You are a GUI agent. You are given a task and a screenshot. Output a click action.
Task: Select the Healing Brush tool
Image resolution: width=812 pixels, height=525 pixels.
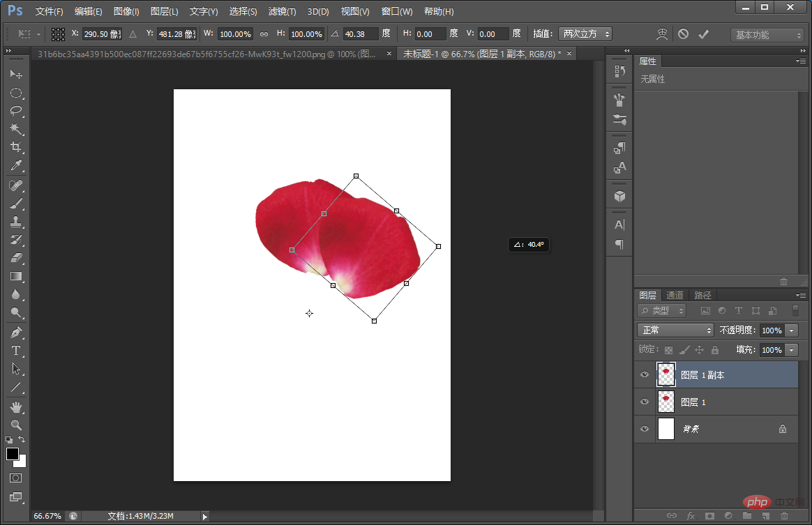16,185
